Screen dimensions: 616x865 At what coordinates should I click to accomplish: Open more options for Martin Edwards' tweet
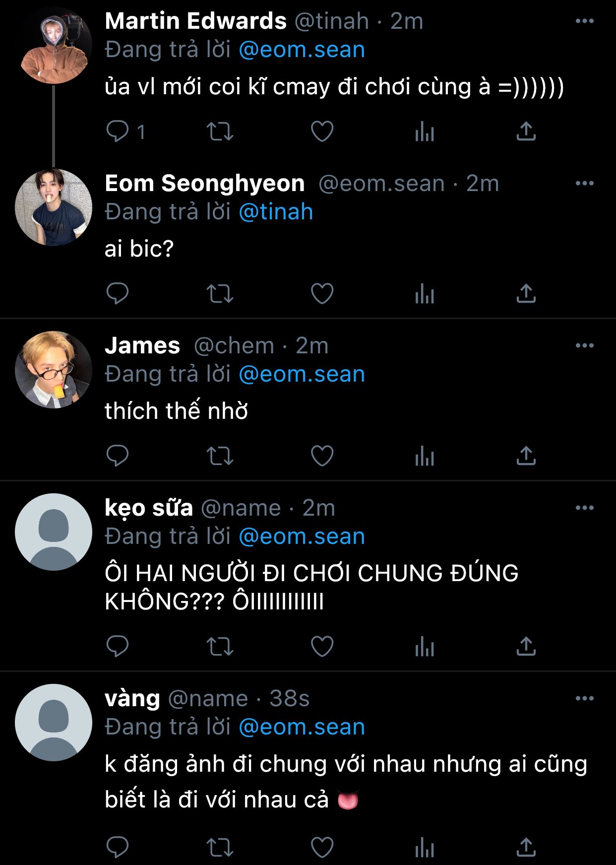(584, 21)
